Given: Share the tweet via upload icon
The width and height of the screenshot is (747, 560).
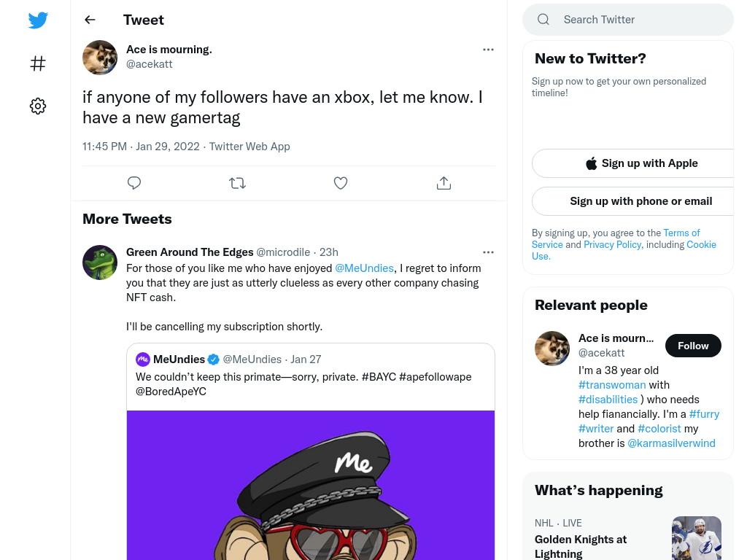Looking at the screenshot, I should click(444, 183).
